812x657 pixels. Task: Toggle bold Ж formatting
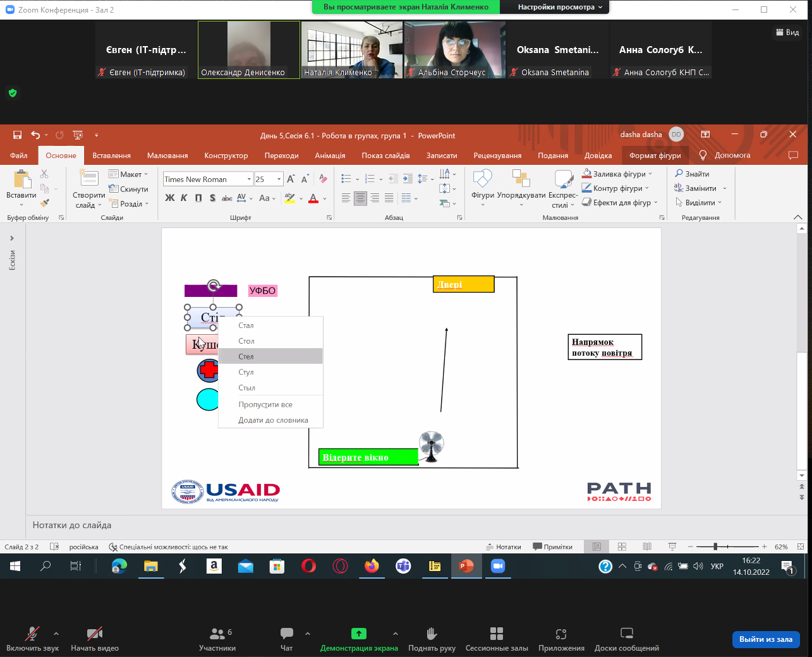[x=169, y=198]
